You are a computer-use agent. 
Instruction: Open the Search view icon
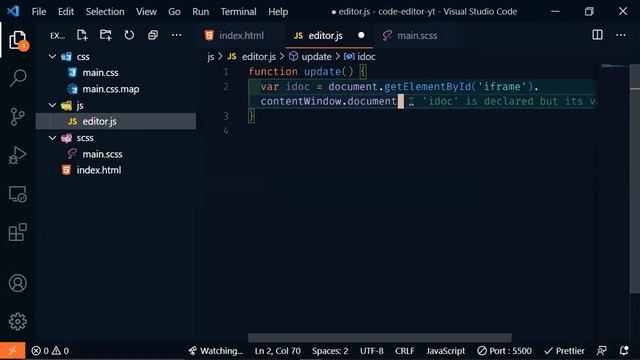click(x=18, y=78)
